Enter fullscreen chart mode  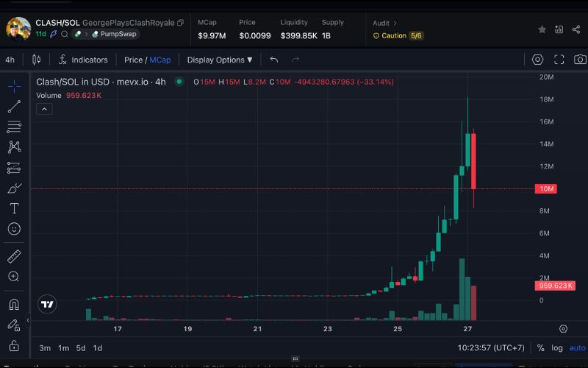pyautogui.click(x=559, y=60)
